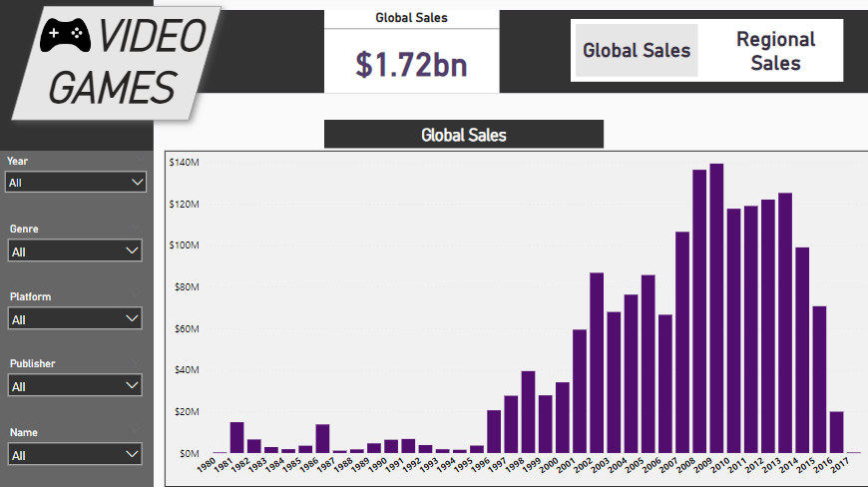Select the 2013 sales bar
This screenshot has height=487, width=868.
(x=785, y=323)
